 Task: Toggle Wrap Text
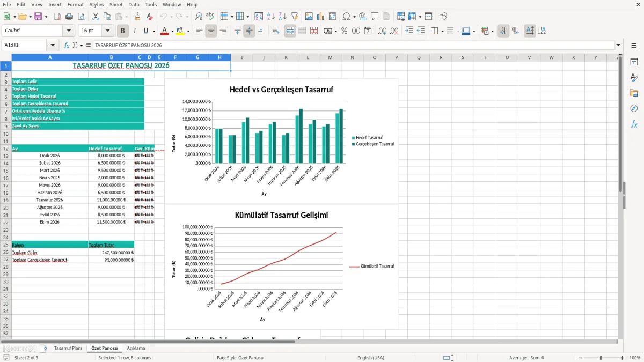(276, 31)
